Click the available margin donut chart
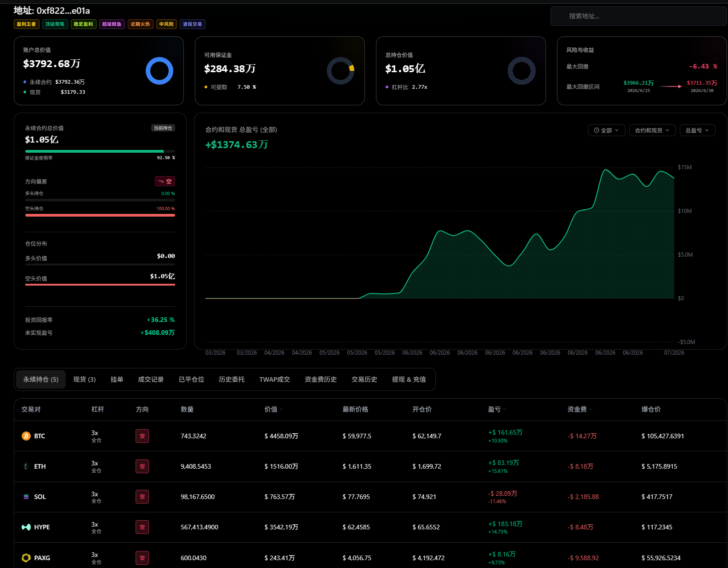The width and height of the screenshot is (728, 568). click(x=341, y=71)
